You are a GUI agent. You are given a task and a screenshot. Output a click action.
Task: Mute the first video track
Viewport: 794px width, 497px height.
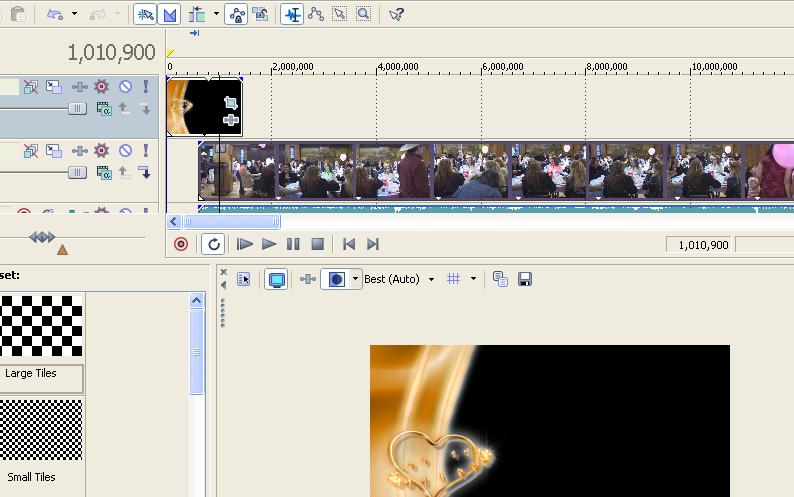pos(125,87)
